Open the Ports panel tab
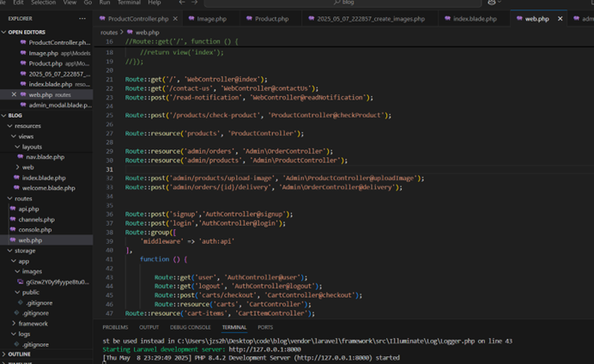 [265, 327]
